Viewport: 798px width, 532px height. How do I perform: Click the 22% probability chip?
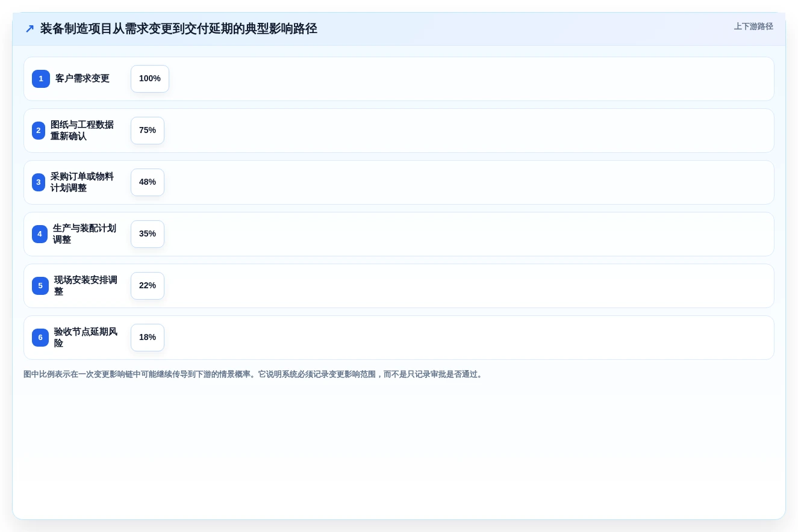coord(148,286)
